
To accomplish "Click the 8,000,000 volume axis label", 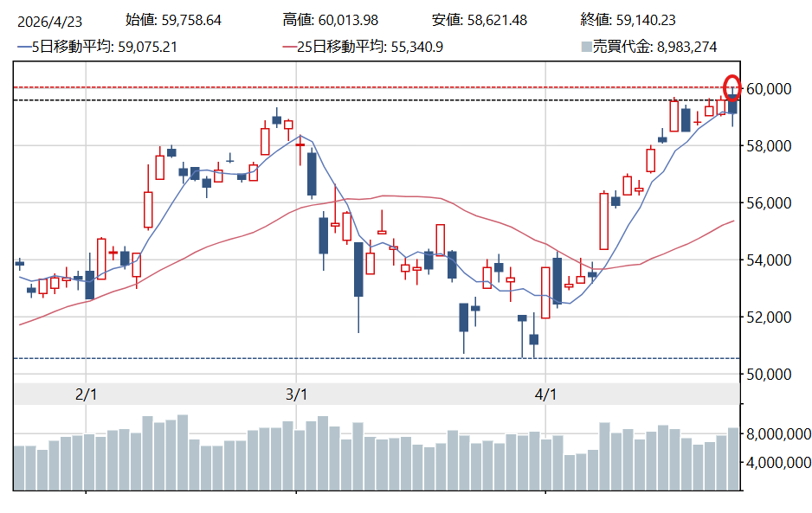I will [778, 433].
